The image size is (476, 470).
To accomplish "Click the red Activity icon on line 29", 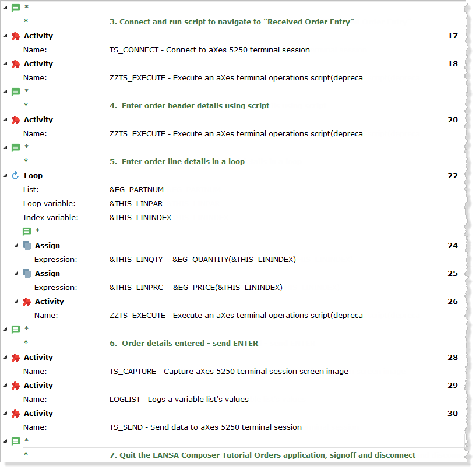I will pos(16,386).
